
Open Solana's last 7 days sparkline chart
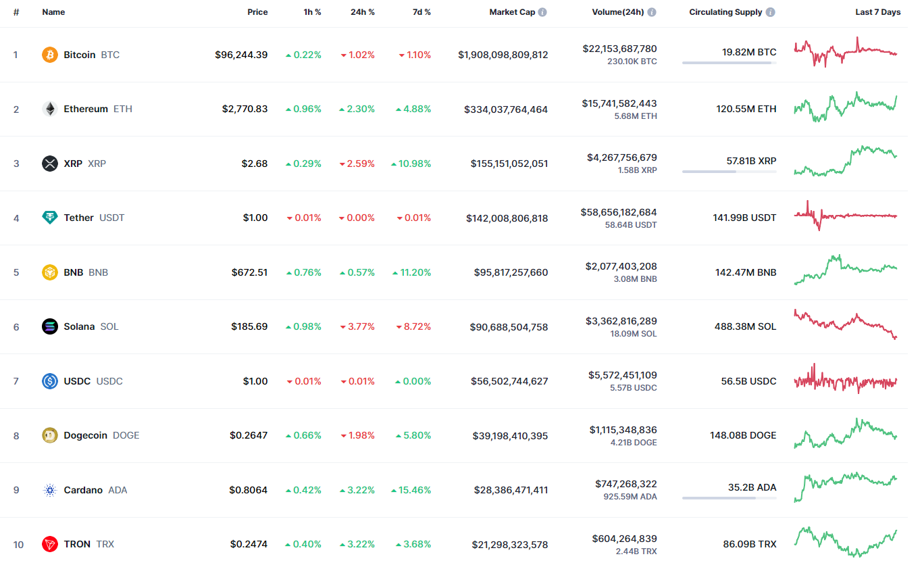[845, 324]
